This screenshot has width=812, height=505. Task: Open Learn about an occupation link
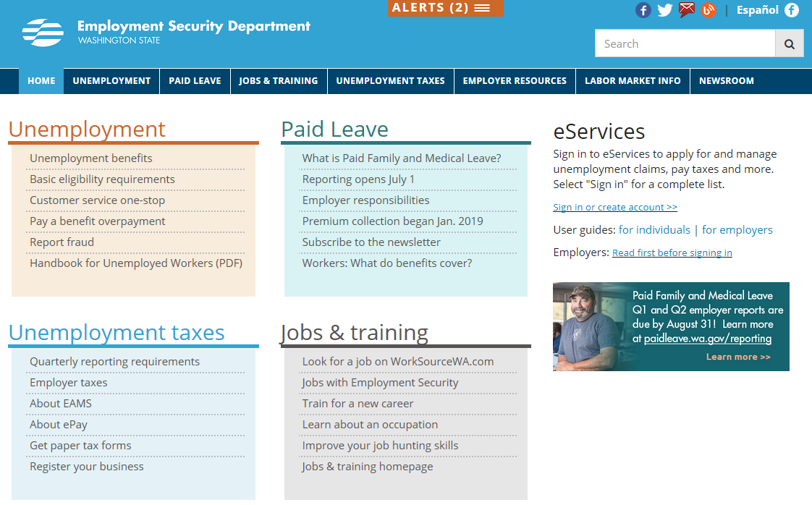(370, 425)
